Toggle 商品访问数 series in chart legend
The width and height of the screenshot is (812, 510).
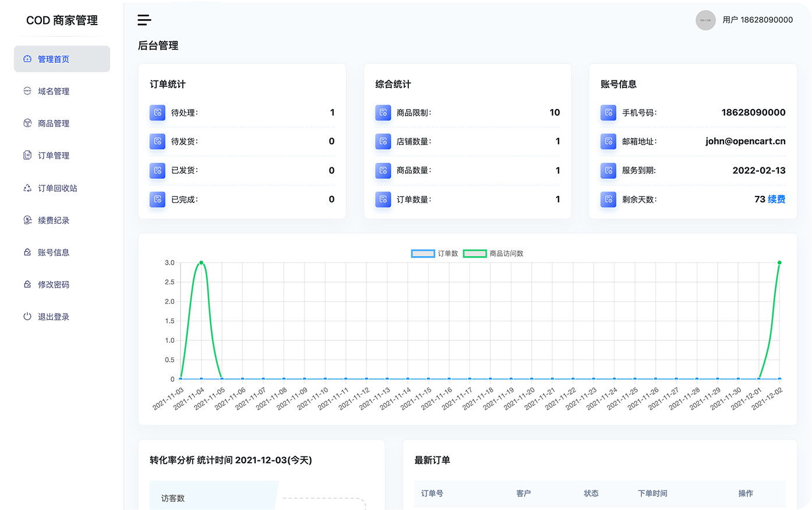[x=493, y=254]
